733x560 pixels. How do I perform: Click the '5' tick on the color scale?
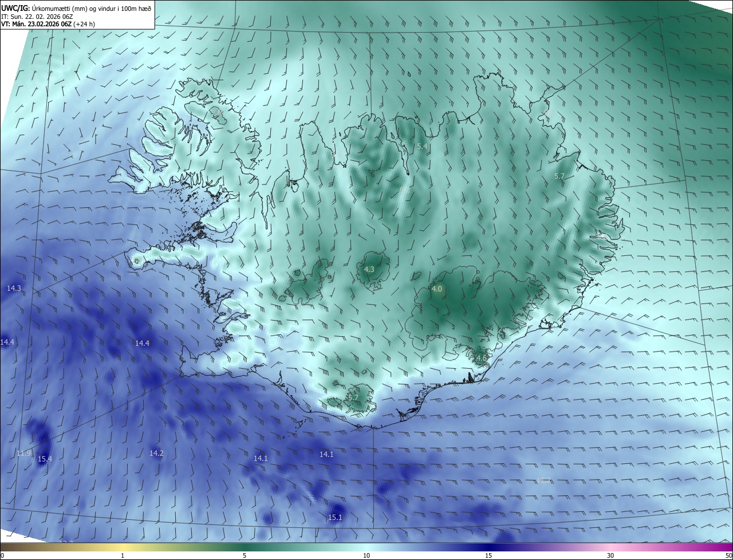coord(245,555)
